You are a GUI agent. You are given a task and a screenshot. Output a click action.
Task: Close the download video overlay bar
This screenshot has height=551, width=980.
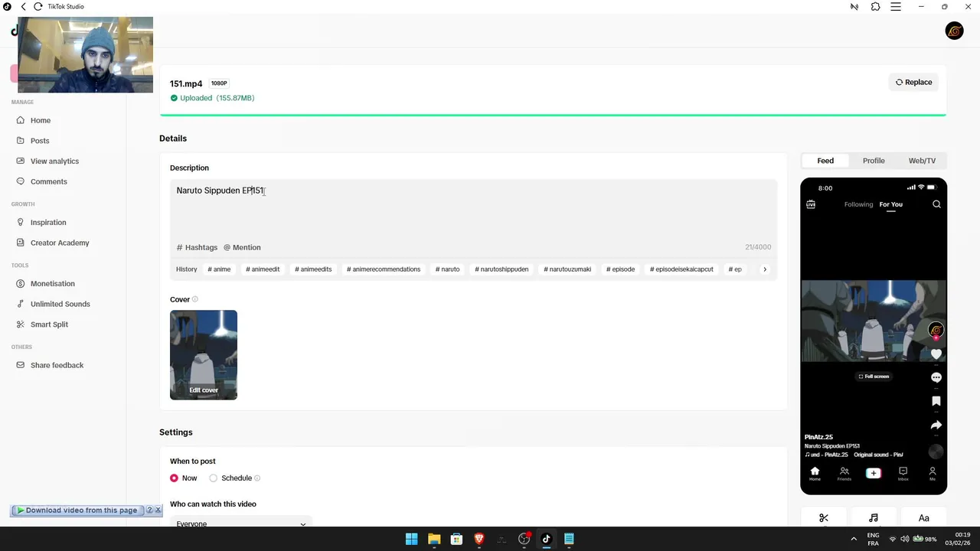coord(158,510)
